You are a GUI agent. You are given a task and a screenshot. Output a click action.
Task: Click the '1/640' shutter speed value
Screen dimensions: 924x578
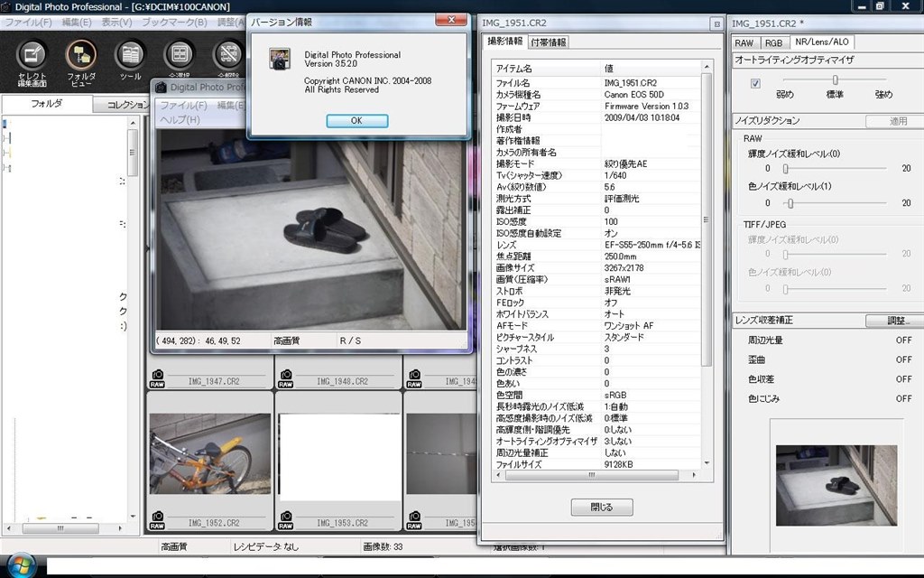tap(615, 175)
